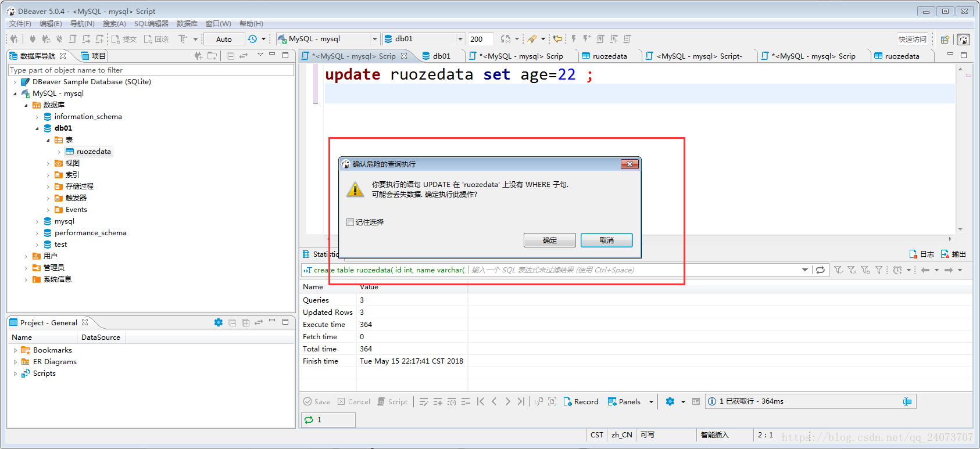Close the 数据库导航 tab
Screen dimensions: 980x449
(x=63, y=56)
